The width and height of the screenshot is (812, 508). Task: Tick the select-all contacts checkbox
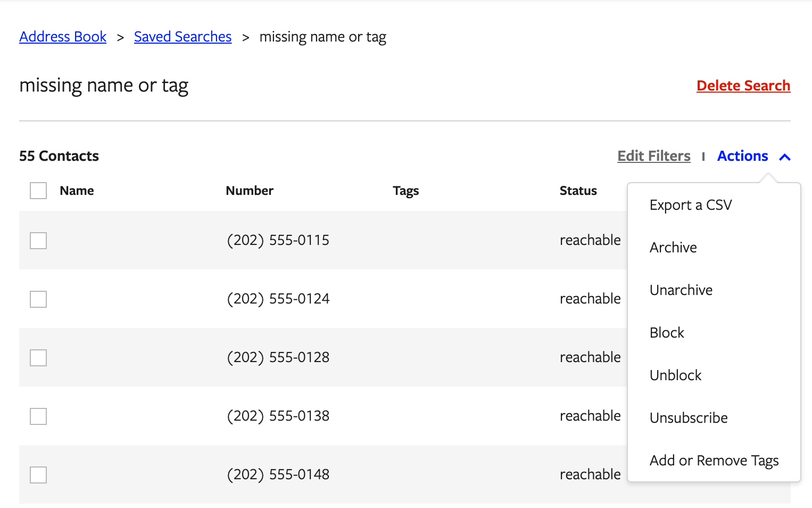click(x=38, y=191)
